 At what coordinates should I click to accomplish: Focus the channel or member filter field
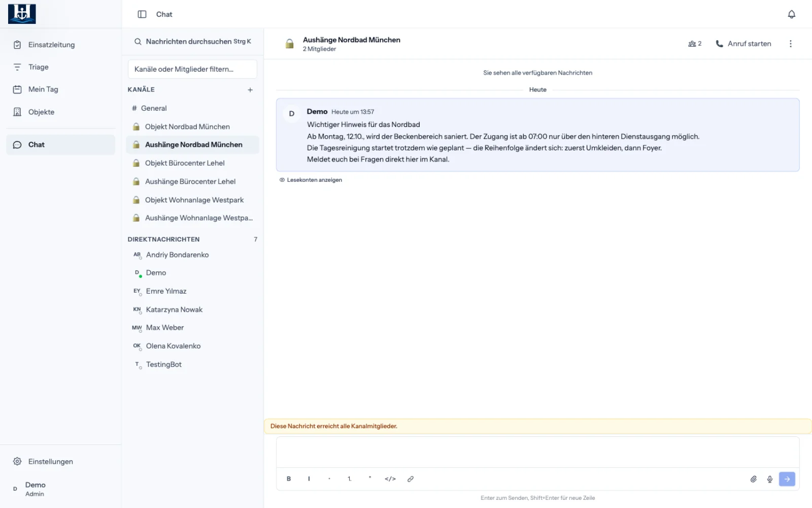(193, 69)
